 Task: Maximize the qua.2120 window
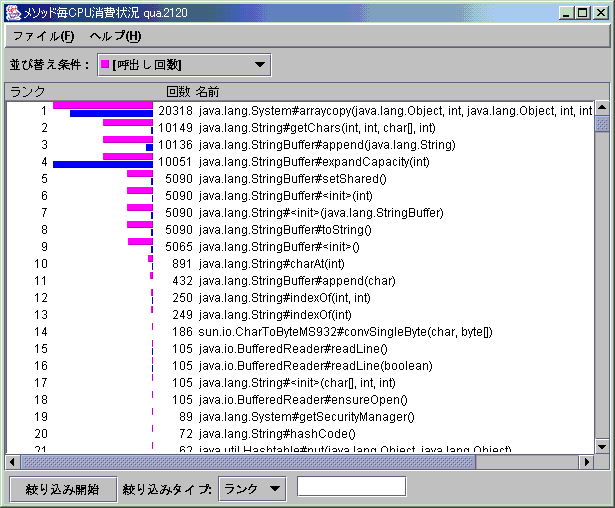coord(583,13)
